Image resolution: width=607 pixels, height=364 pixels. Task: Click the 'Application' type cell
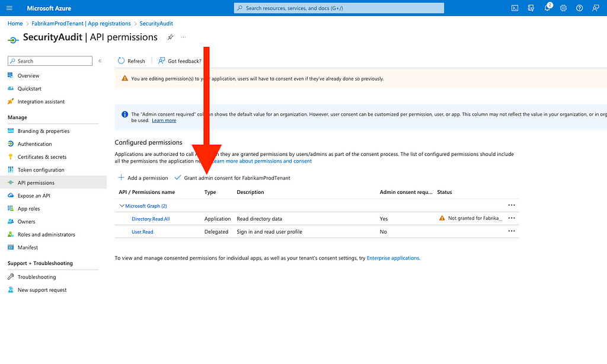pos(218,219)
